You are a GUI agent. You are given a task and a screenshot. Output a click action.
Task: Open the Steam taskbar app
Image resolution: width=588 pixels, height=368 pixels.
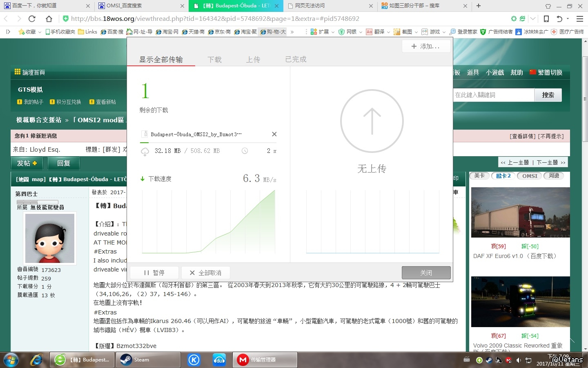[148, 360]
